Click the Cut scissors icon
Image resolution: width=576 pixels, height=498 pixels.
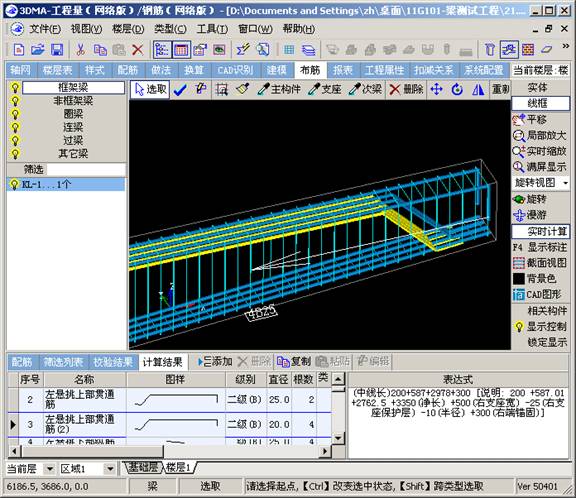(x=80, y=49)
